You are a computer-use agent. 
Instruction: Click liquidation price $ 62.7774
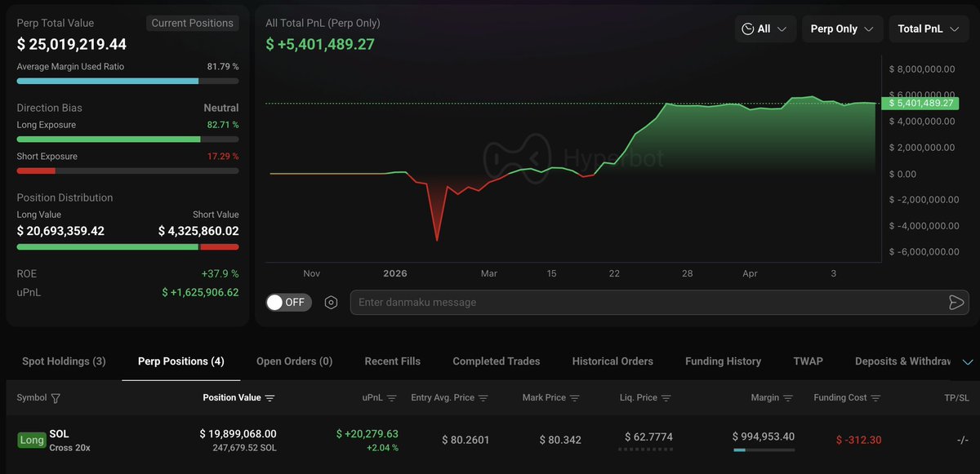click(x=649, y=437)
